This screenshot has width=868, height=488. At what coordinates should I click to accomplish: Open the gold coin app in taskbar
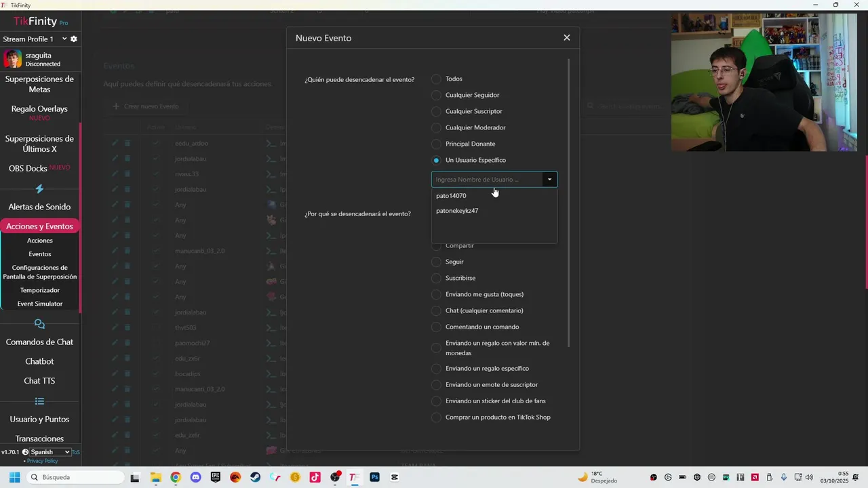(x=295, y=477)
